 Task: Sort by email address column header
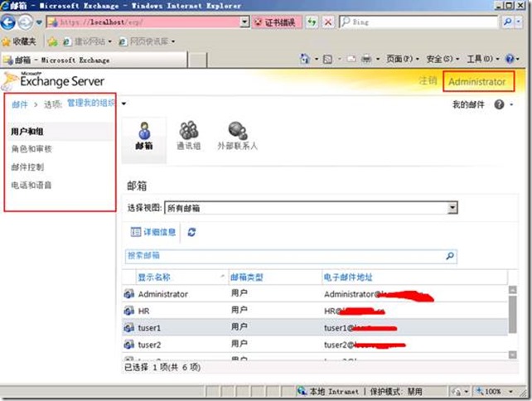tap(414, 278)
